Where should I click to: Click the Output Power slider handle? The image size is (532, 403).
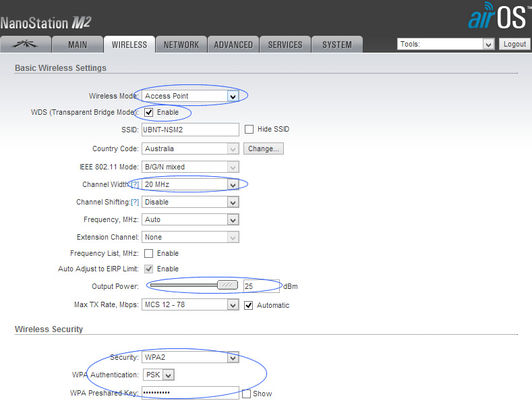pos(228,286)
